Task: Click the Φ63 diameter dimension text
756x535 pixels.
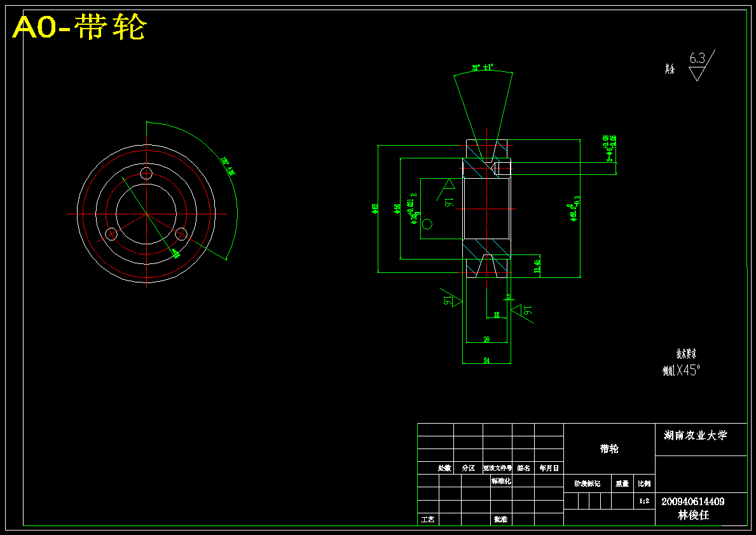Action: (375, 209)
